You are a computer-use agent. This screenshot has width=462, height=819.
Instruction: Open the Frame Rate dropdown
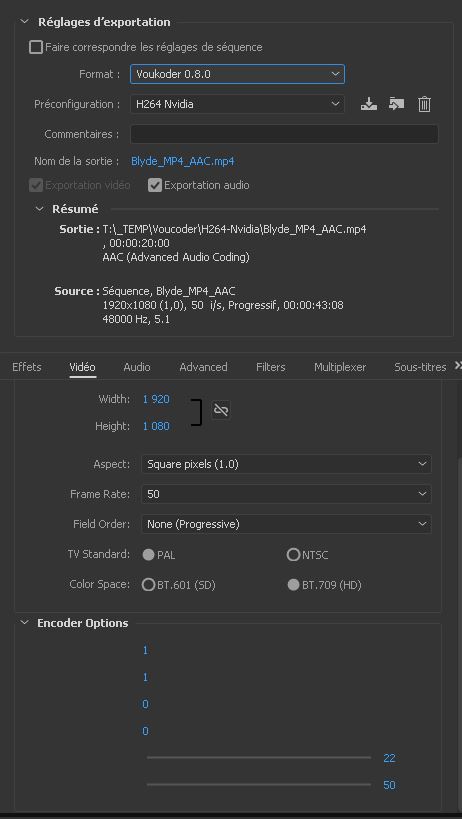click(286, 494)
